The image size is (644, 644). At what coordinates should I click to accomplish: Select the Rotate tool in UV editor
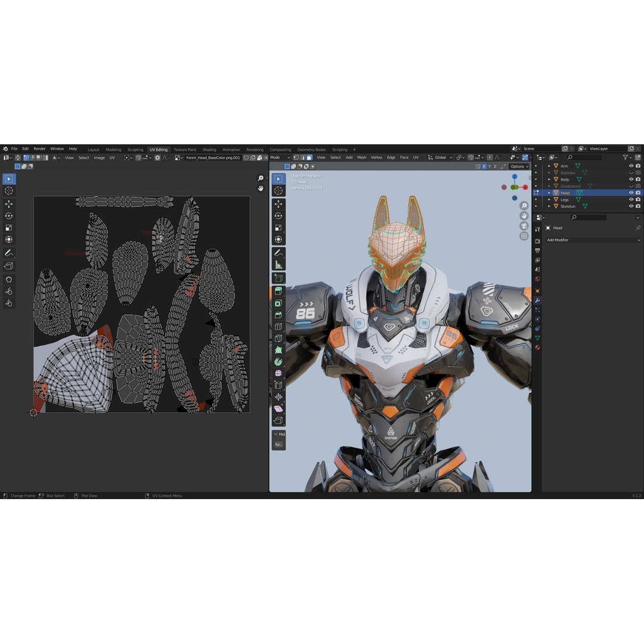[8, 216]
